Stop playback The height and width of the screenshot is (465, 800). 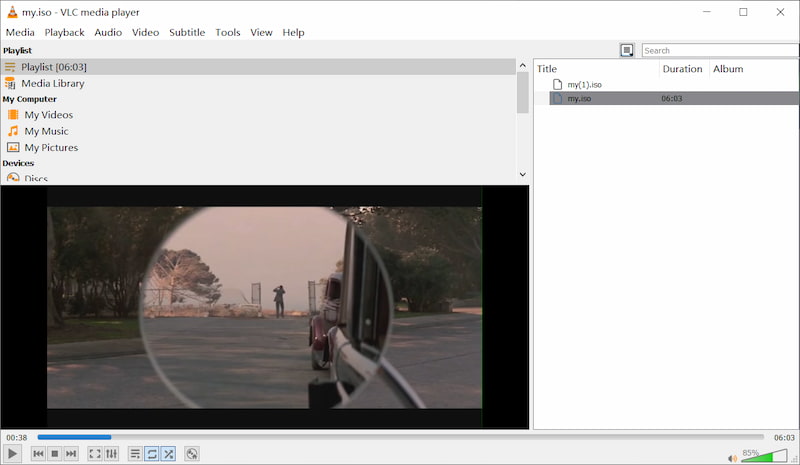coord(55,454)
